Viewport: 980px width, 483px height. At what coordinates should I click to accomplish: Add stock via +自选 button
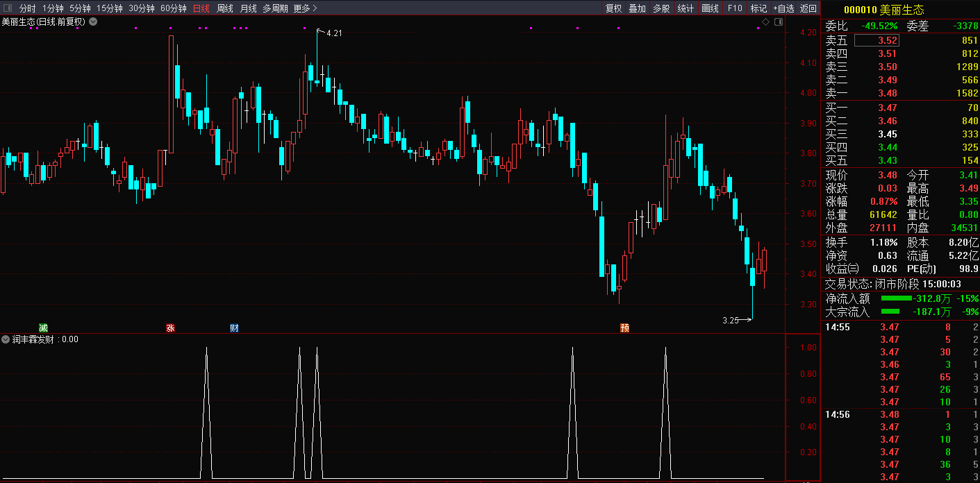783,8
